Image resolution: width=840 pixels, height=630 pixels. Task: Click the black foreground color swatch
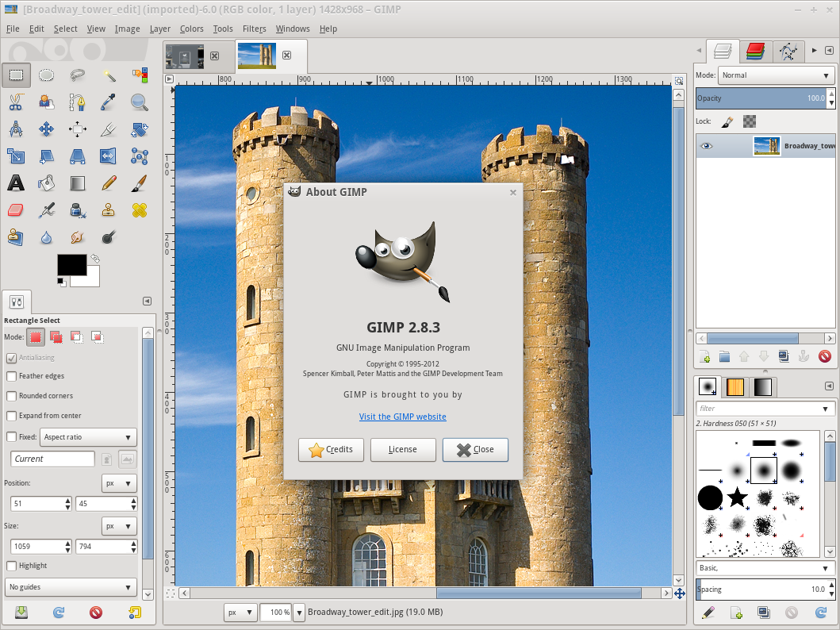(72, 265)
